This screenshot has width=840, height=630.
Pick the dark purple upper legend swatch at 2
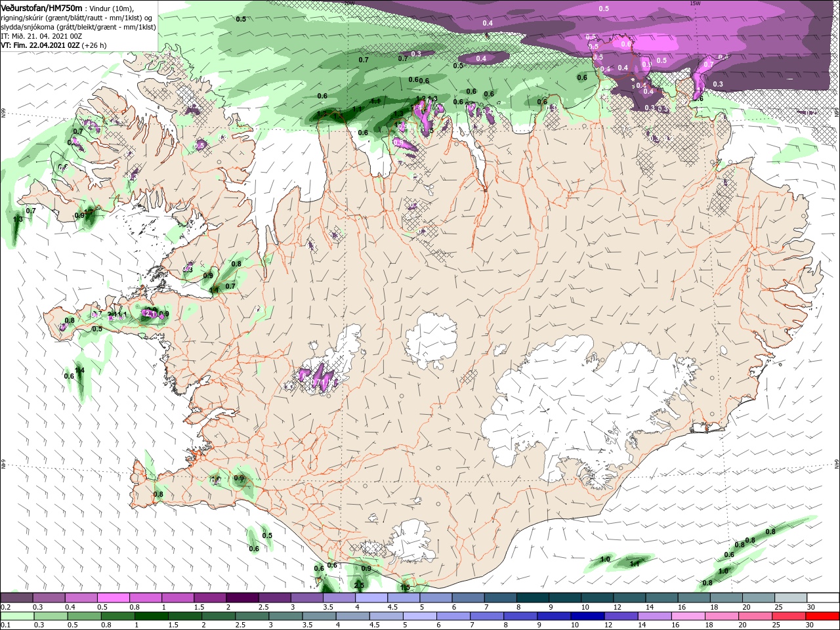[241, 598]
